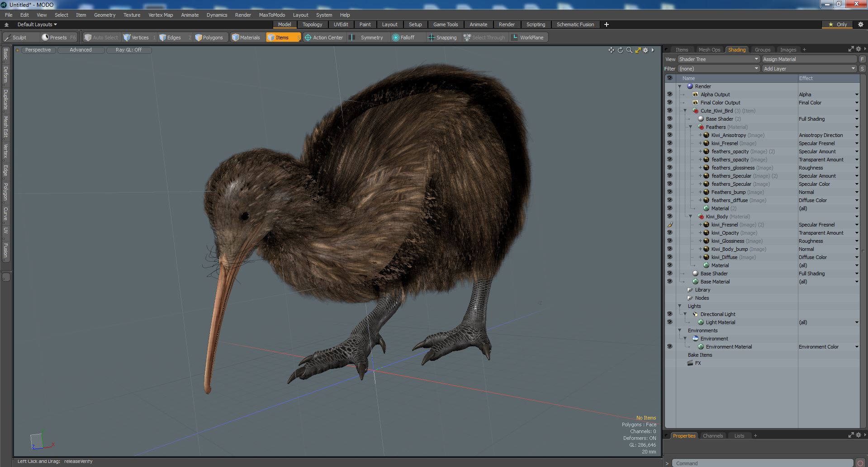Add a new layout tab with plus
Screen dimensions: 868x467
[x=606, y=24]
